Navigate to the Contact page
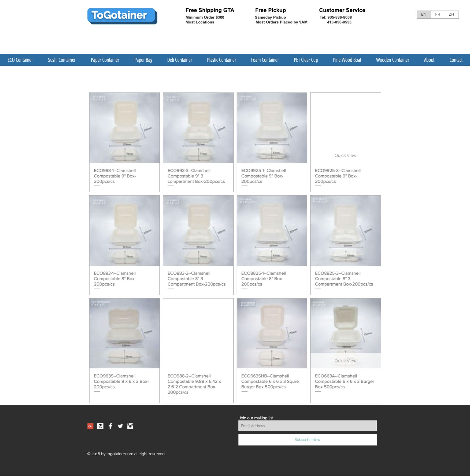Image resolution: width=470 pixels, height=476 pixels. (456, 60)
